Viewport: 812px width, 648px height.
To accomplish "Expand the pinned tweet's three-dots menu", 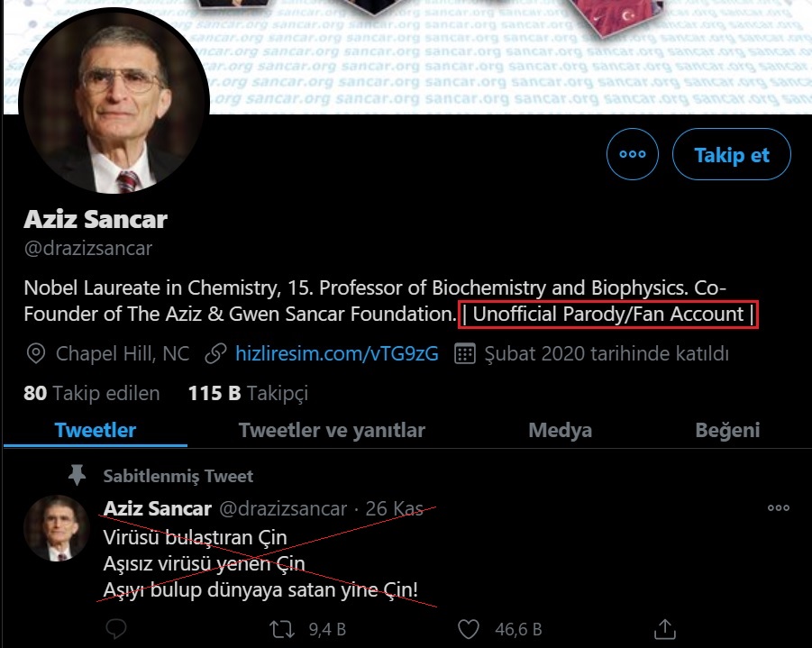I will (x=778, y=508).
